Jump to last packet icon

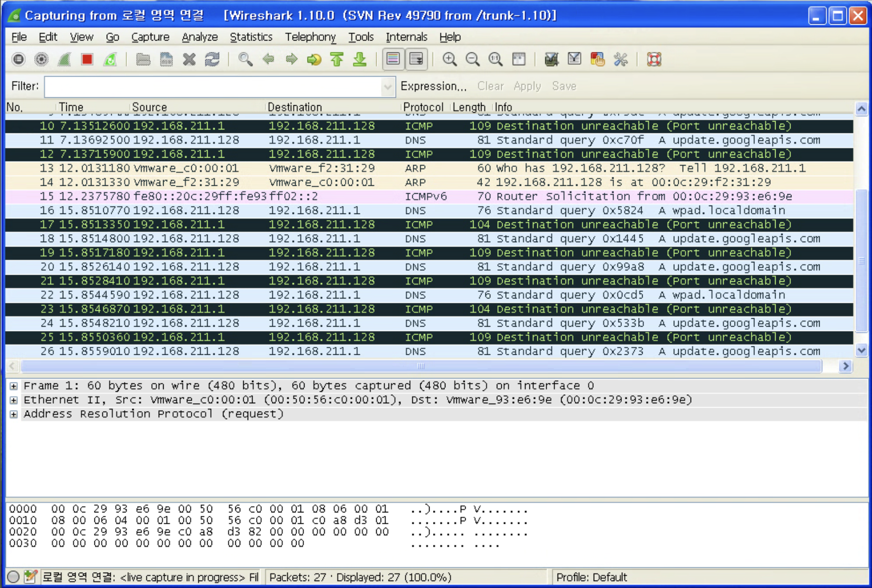[x=360, y=59]
